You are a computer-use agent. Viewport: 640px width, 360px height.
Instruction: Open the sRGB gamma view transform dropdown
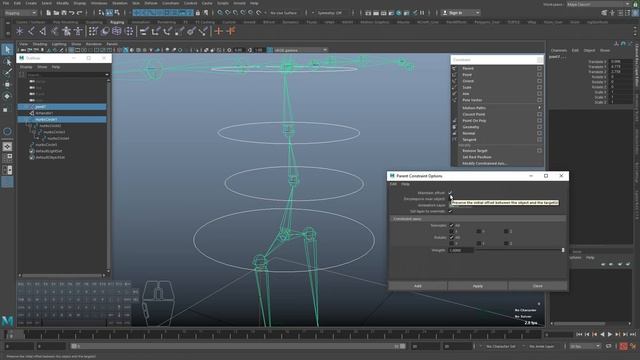point(301,50)
